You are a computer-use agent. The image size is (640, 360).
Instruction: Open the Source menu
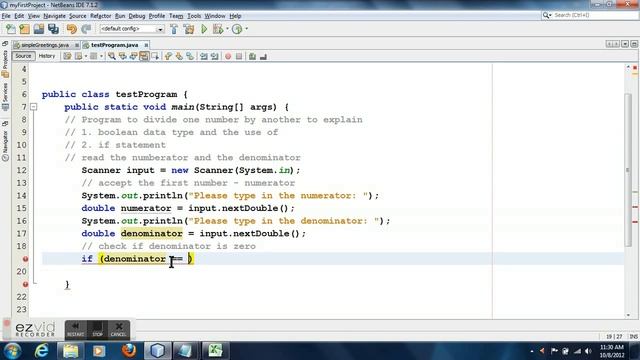pos(78,16)
